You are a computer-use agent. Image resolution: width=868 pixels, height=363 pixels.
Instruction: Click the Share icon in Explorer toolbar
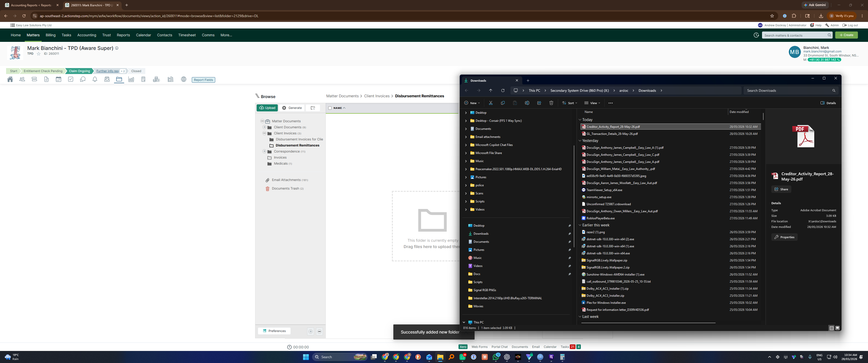pos(539,103)
